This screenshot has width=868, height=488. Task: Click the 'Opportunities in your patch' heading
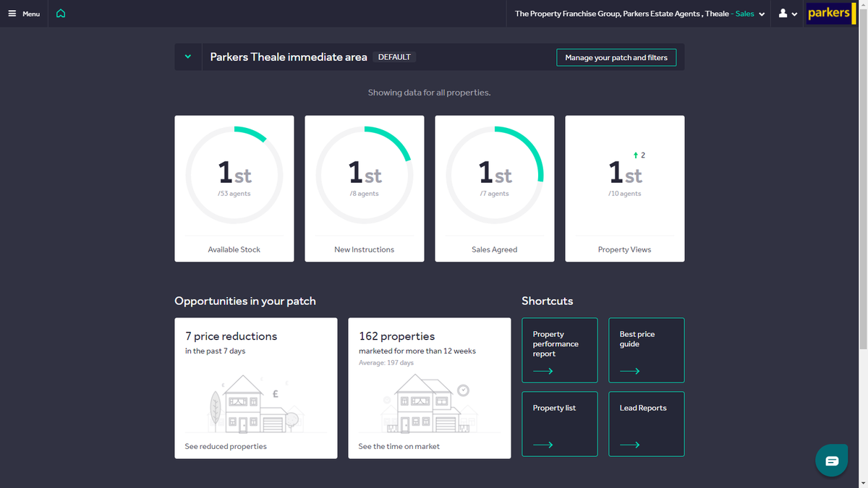point(245,301)
